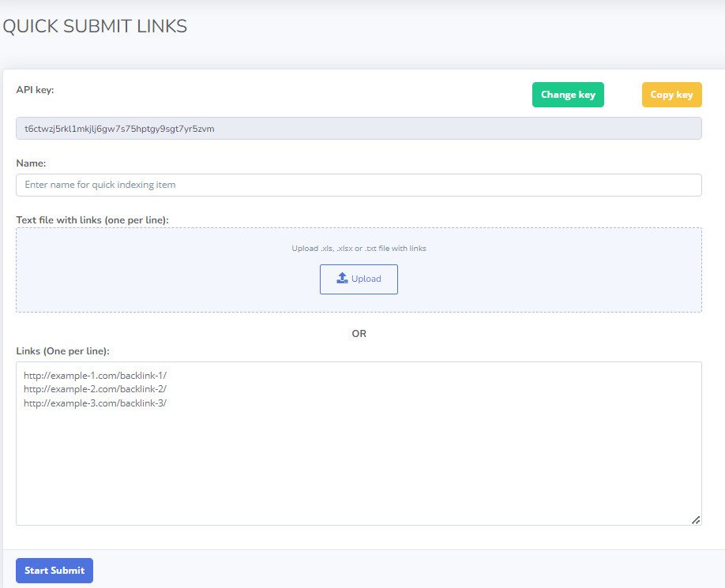Click the textarea resize handle
The height and width of the screenshot is (588, 725).
point(695,519)
